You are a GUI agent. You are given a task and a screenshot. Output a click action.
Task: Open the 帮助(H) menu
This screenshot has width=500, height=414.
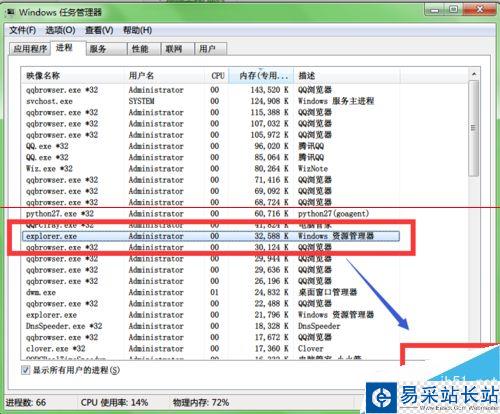pos(137,30)
